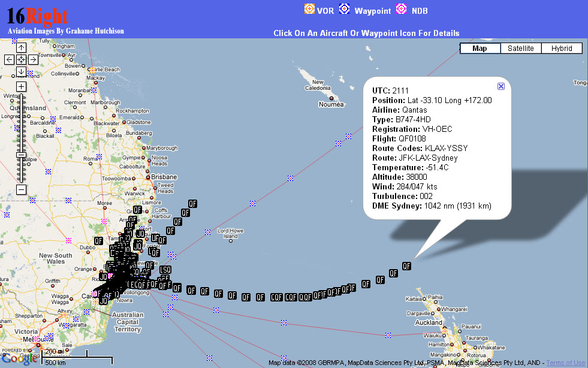Click the orange VOR marker at Auckland
588x368 pixels.
445,331
